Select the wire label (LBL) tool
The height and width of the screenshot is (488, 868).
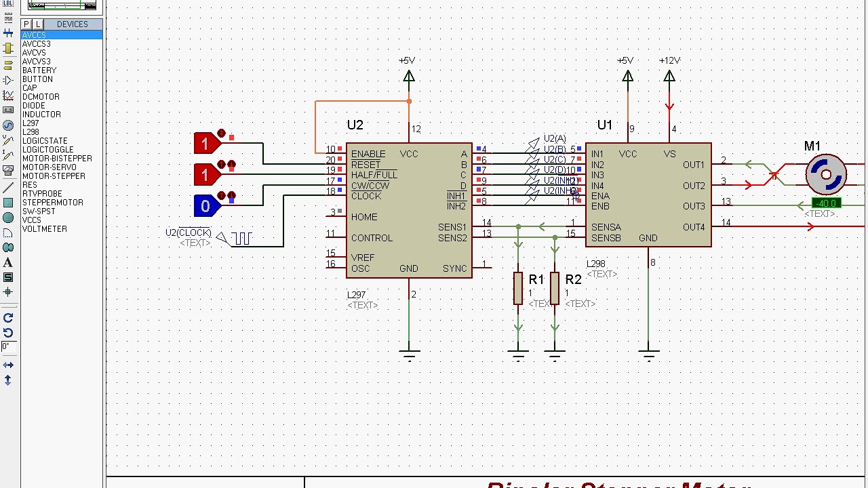tap(8, 4)
